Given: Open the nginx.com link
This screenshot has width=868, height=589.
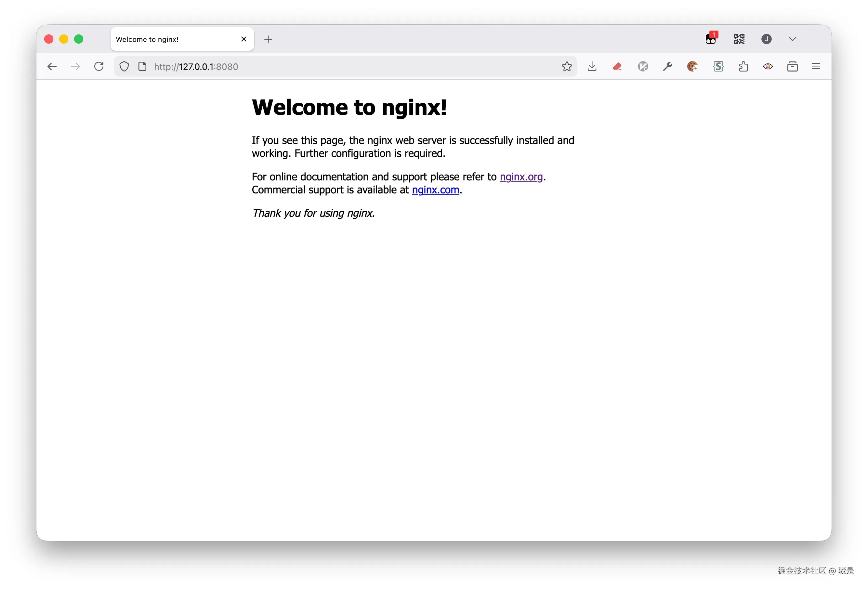Looking at the screenshot, I should pos(436,190).
